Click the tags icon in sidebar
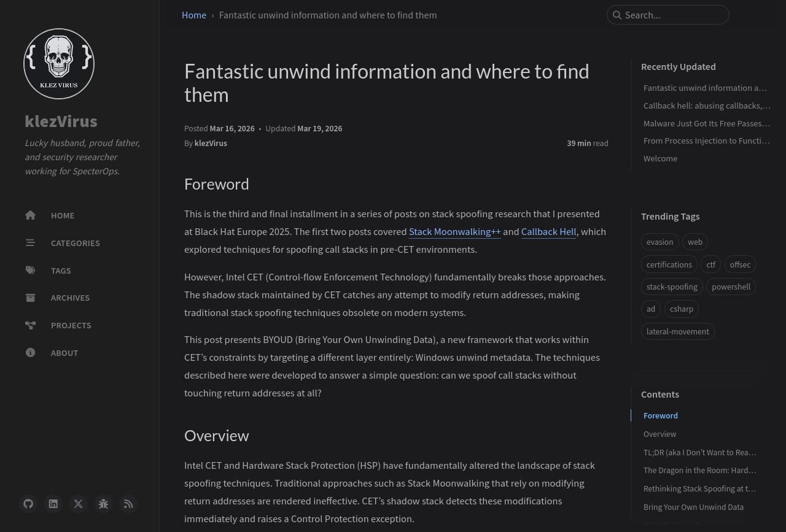This screenshot has width=786, height=532. click(x=31, y=271)
